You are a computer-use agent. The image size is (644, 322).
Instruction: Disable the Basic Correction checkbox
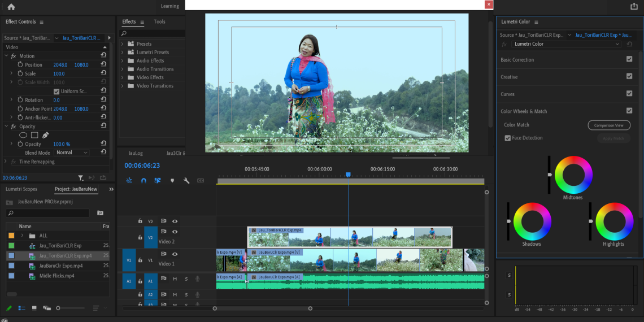tap(629, 59)
